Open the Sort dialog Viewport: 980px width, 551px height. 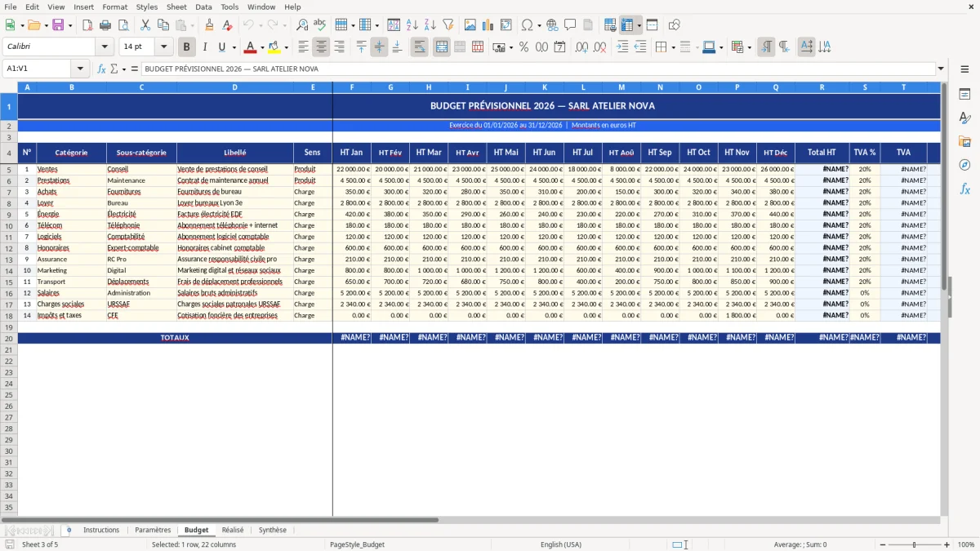394,25
